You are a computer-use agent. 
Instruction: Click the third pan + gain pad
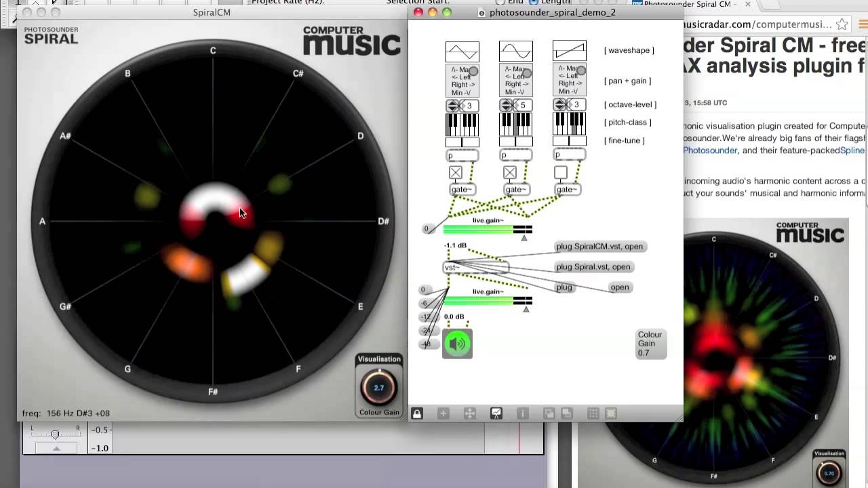[569, 81]
